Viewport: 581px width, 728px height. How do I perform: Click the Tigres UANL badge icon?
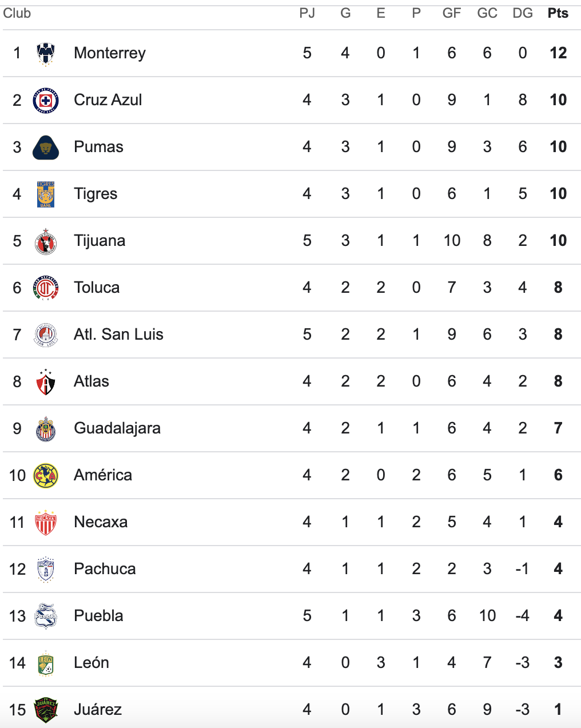coord(46,194)
